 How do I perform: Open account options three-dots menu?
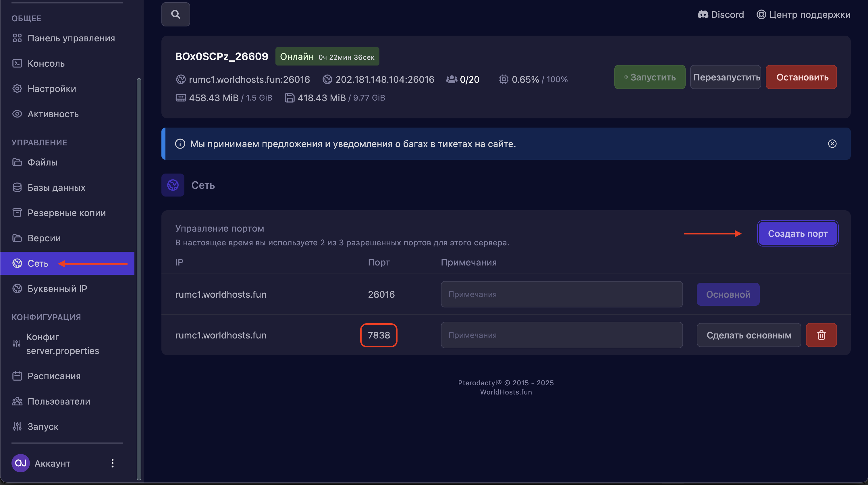click(x=113, y=463)
